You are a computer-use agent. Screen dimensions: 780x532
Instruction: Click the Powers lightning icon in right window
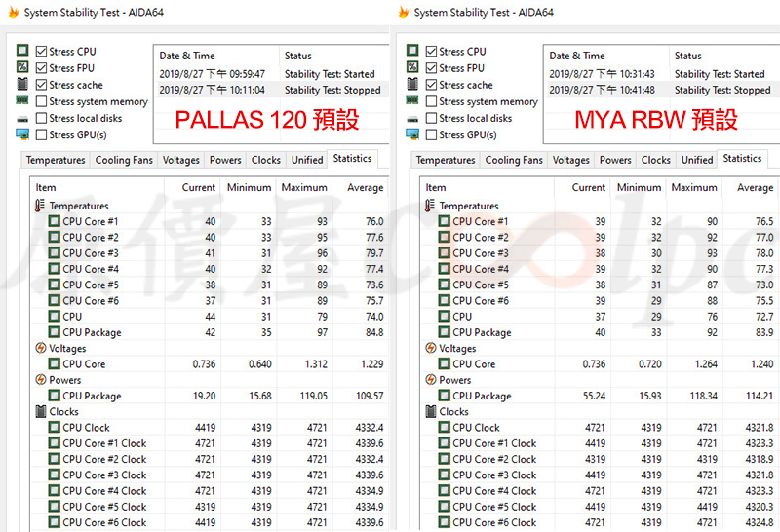[431, 380]
